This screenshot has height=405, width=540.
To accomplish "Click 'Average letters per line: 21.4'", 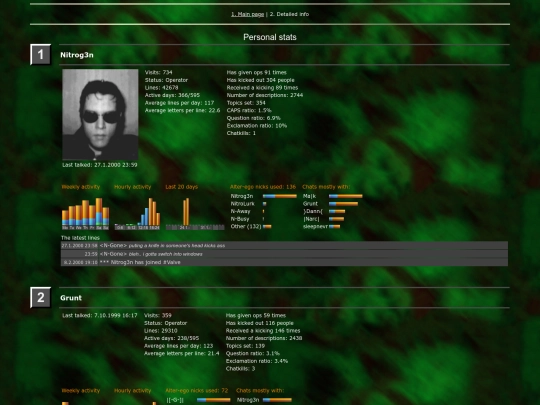I will coord(181,353).
